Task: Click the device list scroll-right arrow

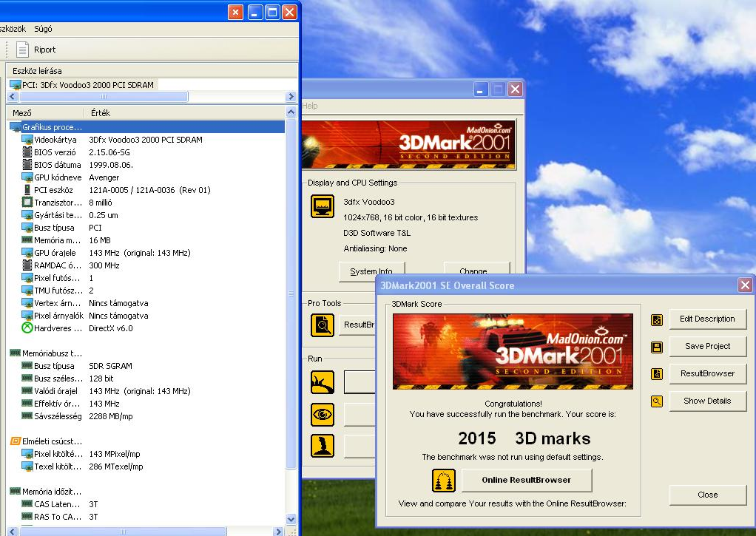Action: point(291,96)
